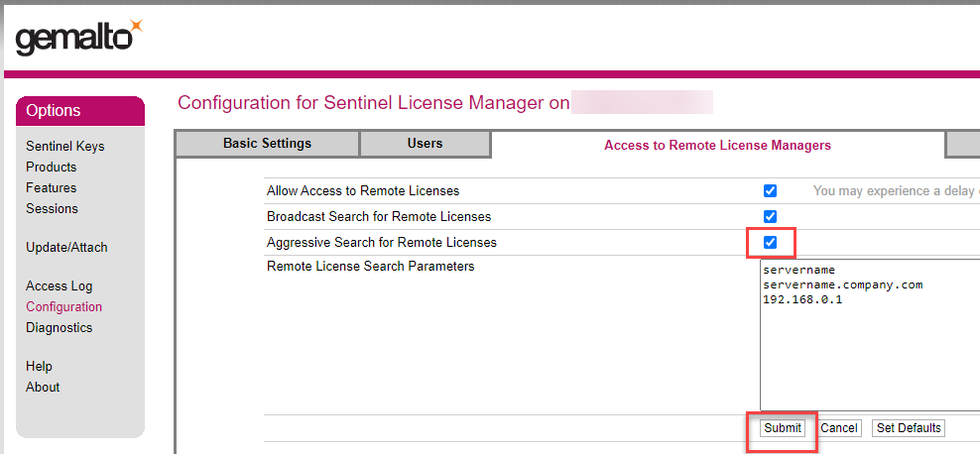Click the servername.company.com entry
980x454 pixels.
coord(842,284)
